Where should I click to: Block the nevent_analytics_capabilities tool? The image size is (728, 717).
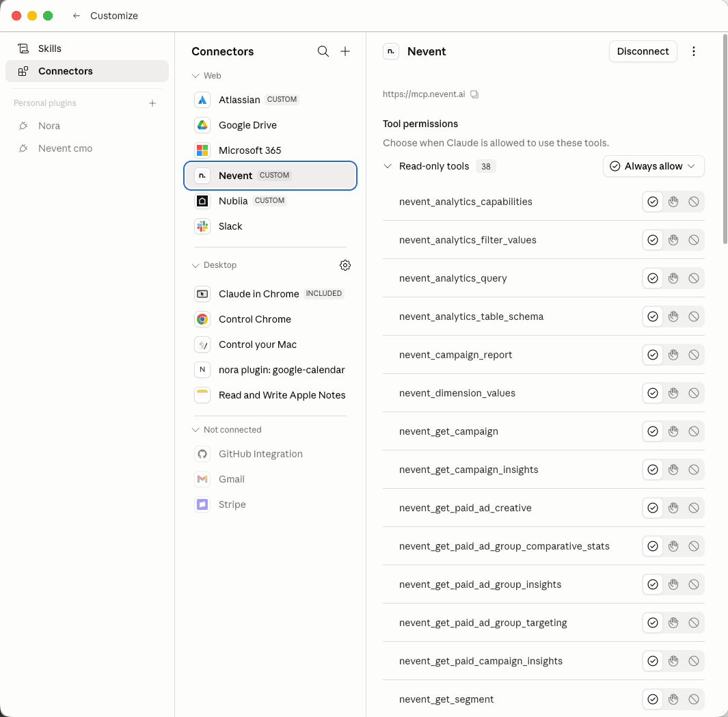(694, 202)
